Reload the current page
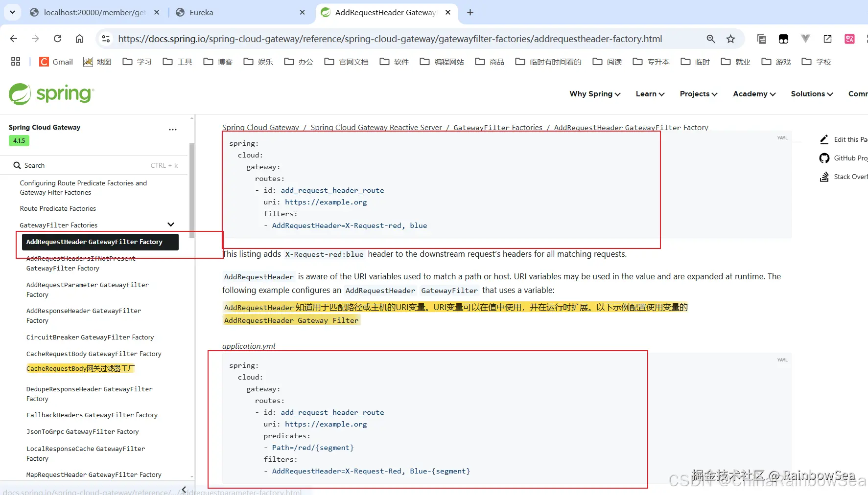Viewport: 868px width, 495px height. (x=57, y=39)
